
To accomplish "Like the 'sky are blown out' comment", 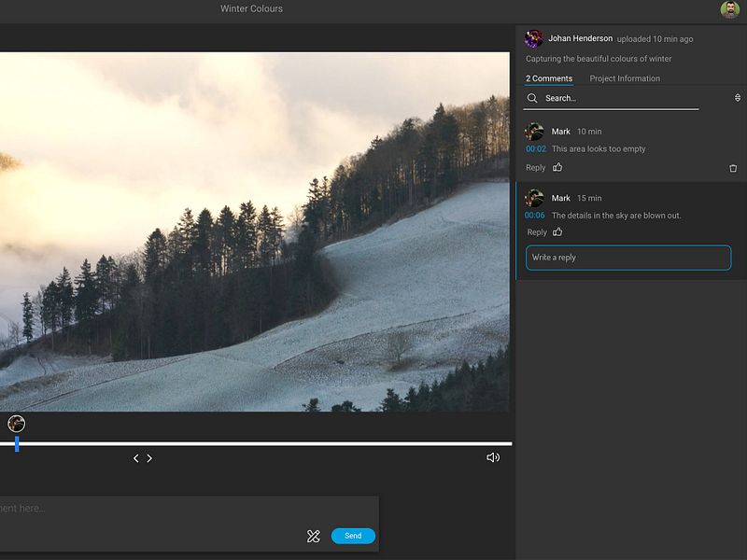I will (557, 231).
